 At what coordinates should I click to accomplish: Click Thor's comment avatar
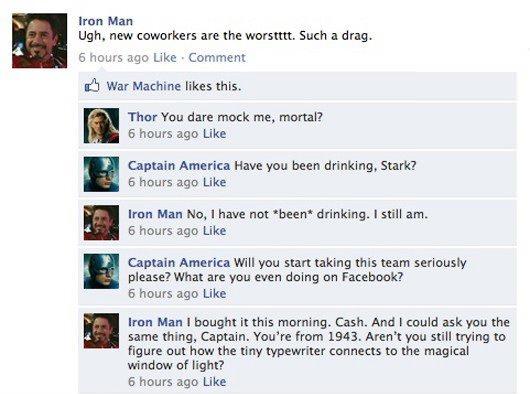pos(101,125)
